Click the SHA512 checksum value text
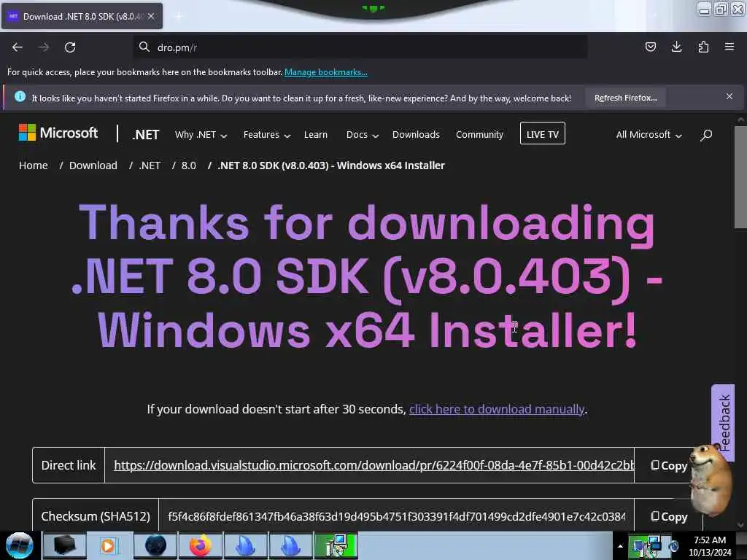Screen dimensions: 747x560 tap(396, 516)
